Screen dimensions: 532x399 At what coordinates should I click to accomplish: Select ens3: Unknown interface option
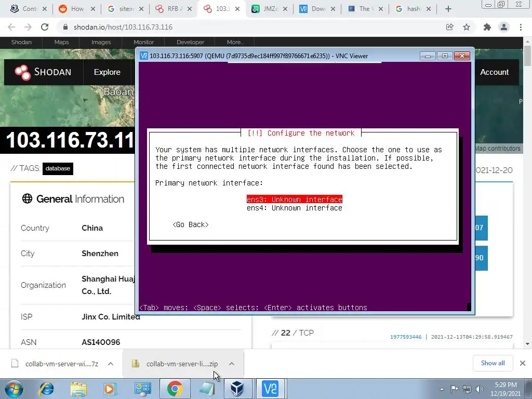(295, 199)
